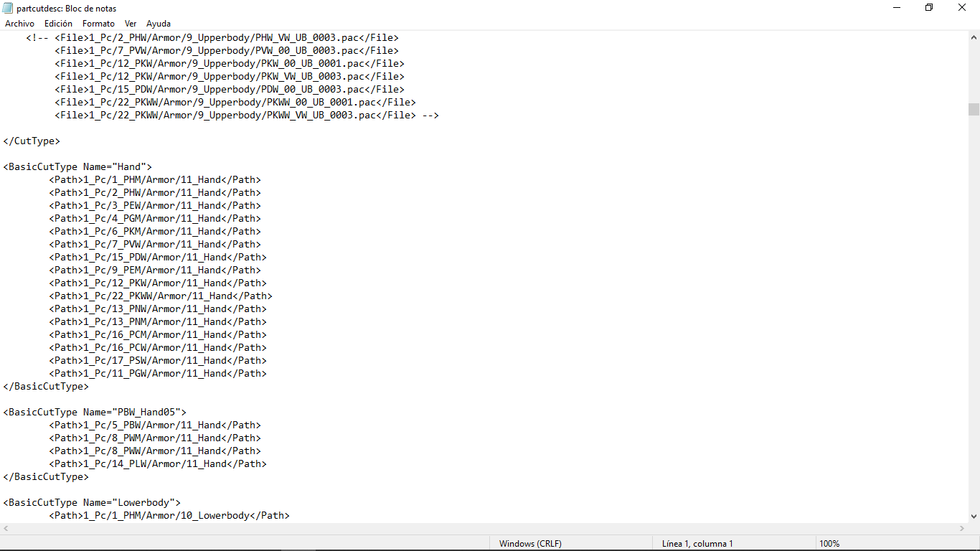
Task: Minimize the Bloc de notas window
Action: [x=897, y=8]
